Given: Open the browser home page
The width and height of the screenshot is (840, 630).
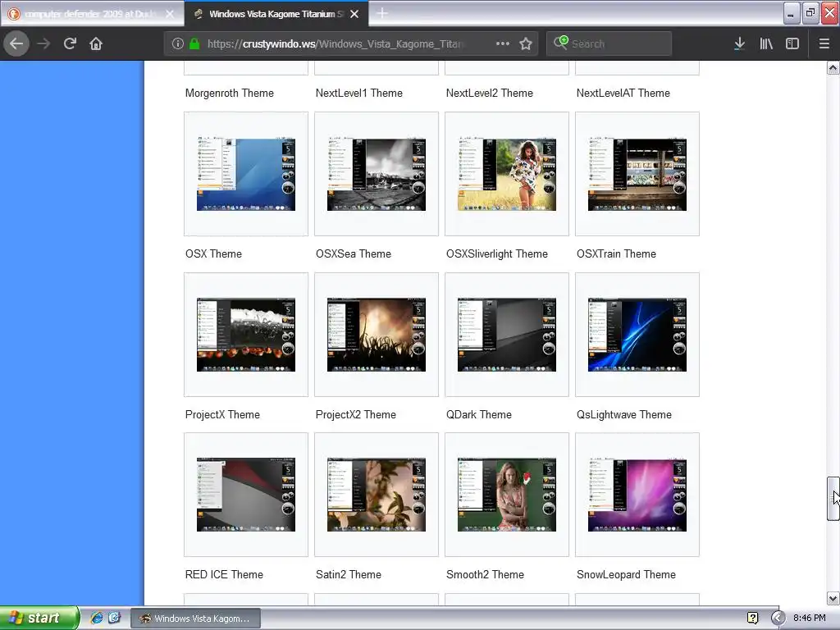Looking at the screenshot, I should click(96, 43).
